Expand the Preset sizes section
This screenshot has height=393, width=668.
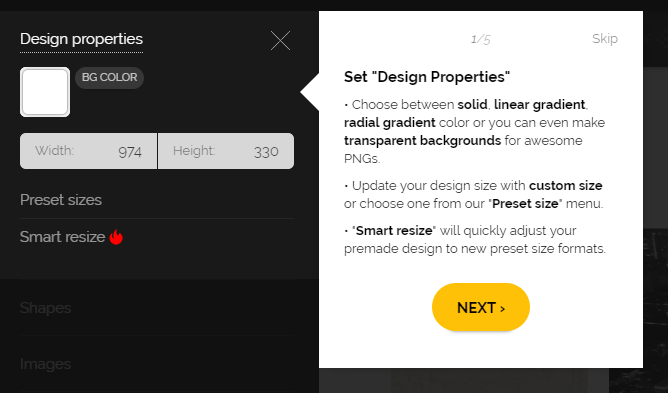tap(157, 200)
